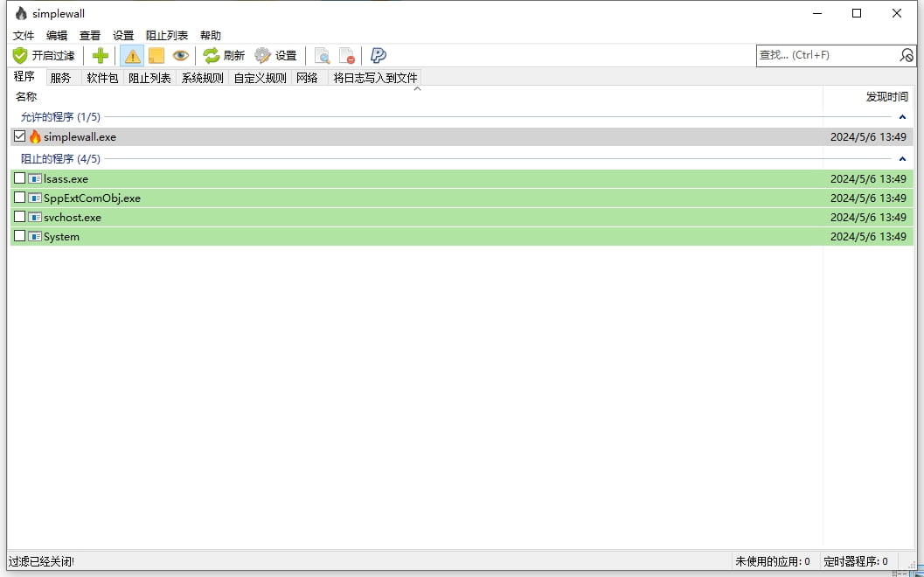Click the timestamp in the lsass.exe row
Viewport: 924px width, 577px height.
pos(868,178)
